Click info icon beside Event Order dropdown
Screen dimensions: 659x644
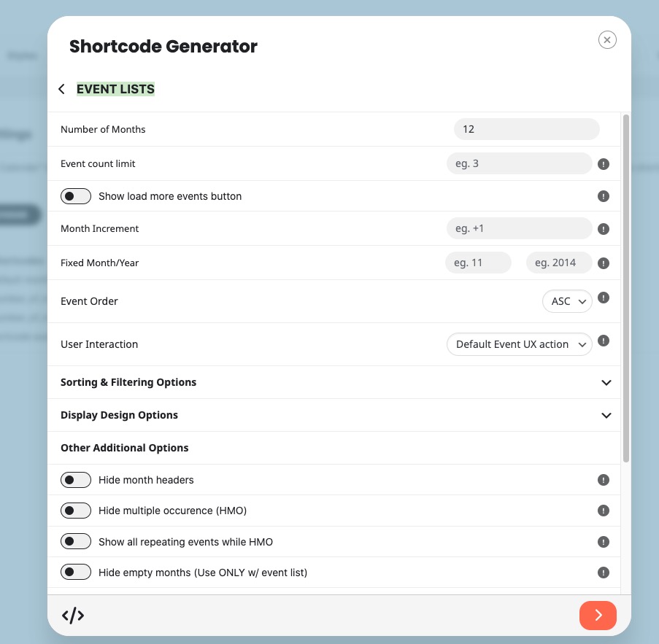point(603,298)
